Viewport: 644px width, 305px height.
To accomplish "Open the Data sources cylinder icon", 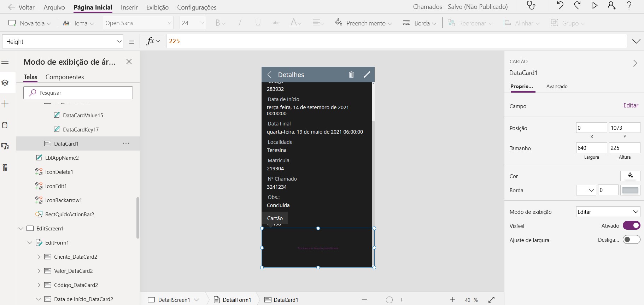I will (5, 125).
